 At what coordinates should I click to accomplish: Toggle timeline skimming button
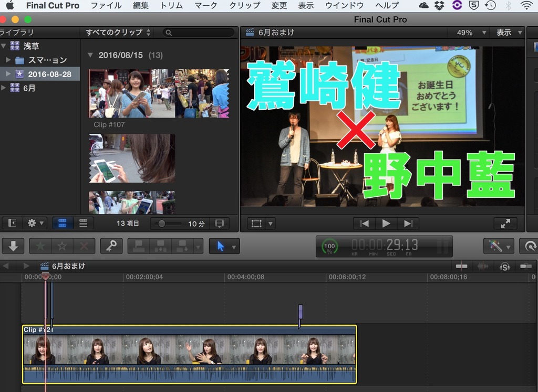[461, 266]
